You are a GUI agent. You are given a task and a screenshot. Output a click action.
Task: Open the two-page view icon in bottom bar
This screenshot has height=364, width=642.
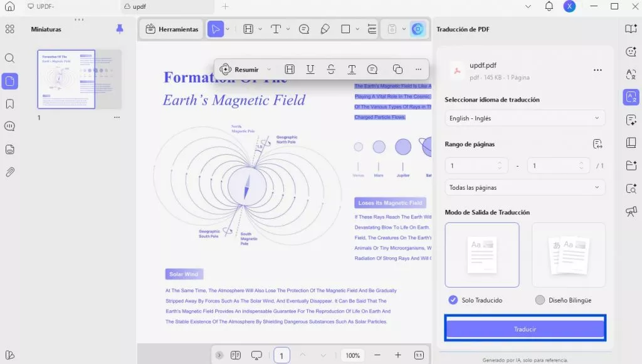pos(236,355)
